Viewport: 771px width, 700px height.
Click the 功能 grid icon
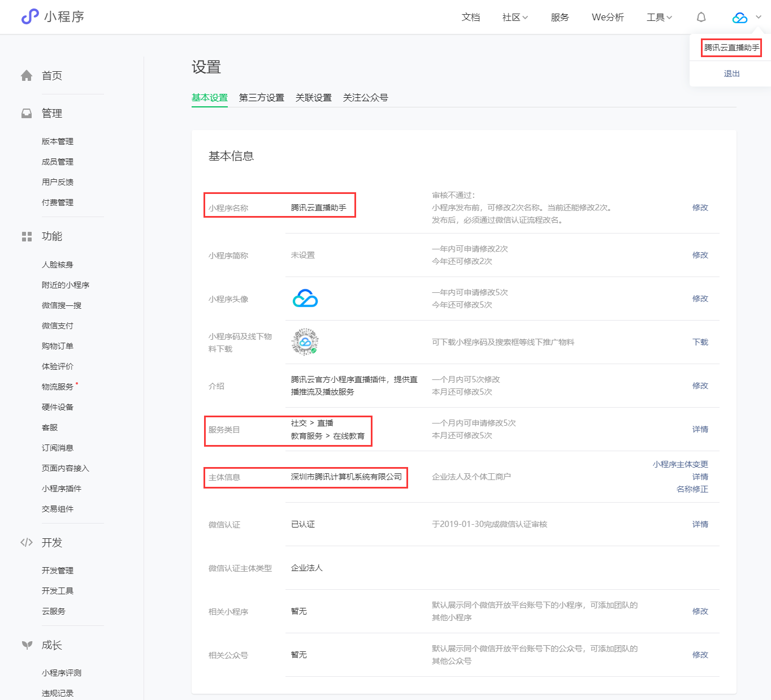(27, 236)
